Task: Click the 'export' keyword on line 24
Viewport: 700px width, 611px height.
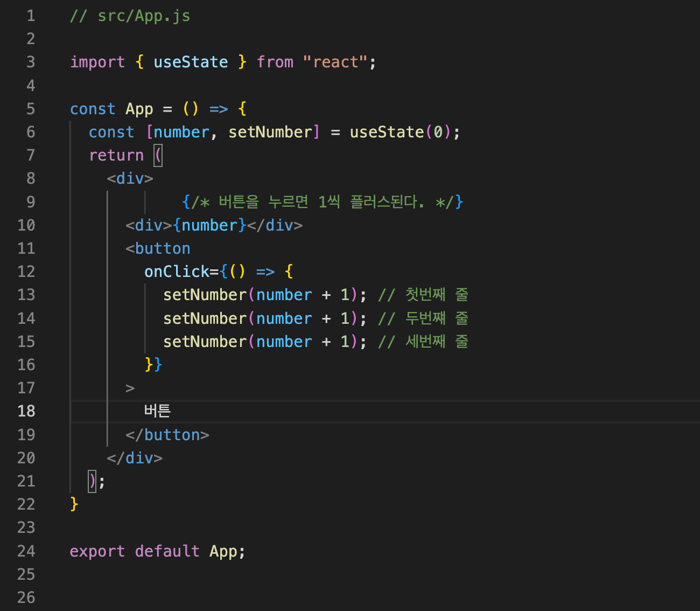Action: pyautogui.click(x=97, y=552)
